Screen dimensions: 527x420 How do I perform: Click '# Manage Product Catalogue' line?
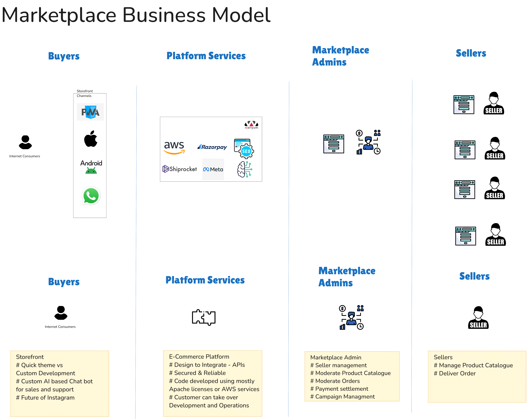pyautogui.click(x=473, y=365)
